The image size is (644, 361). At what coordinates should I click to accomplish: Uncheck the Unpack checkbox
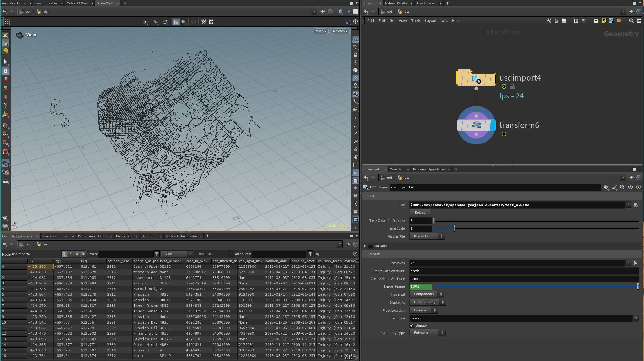[x=412, y=326]
